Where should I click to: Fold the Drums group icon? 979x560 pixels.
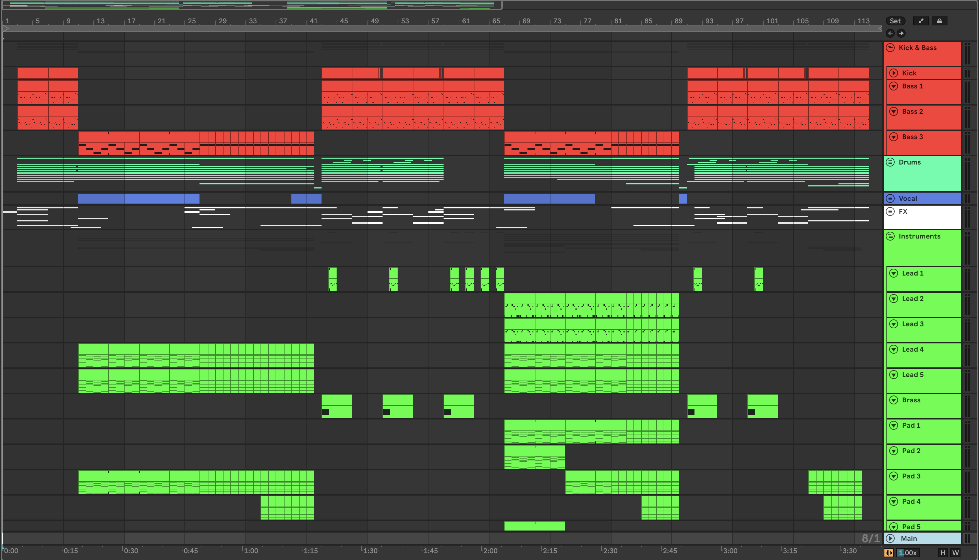891,162
